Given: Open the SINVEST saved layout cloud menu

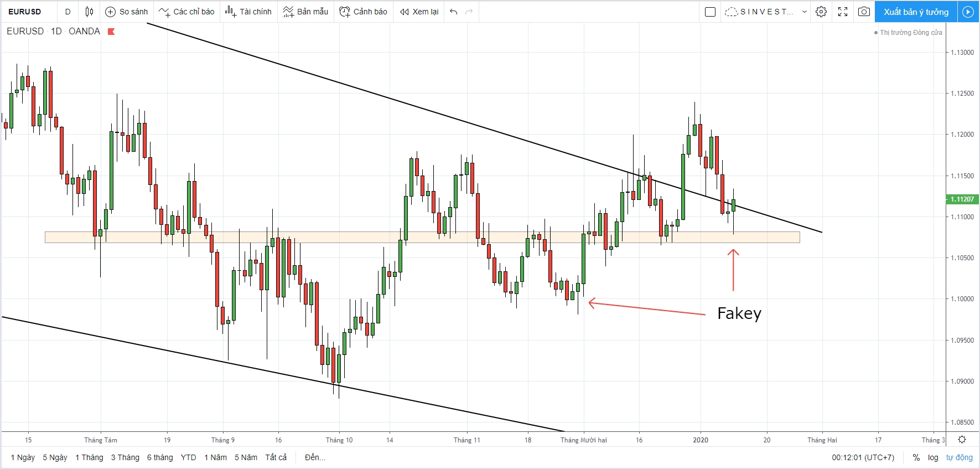Looking at the screenshot, I should pos(759,12).
